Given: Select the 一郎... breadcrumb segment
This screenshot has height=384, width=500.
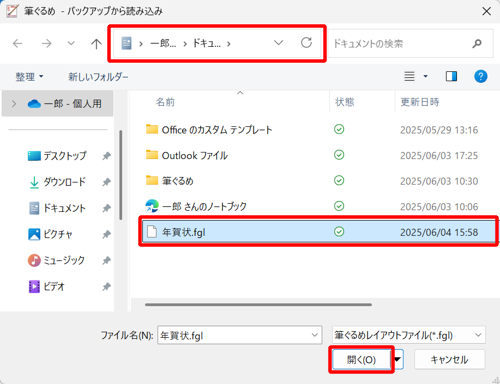Looking at the screenshot, I should coord(163,43).
